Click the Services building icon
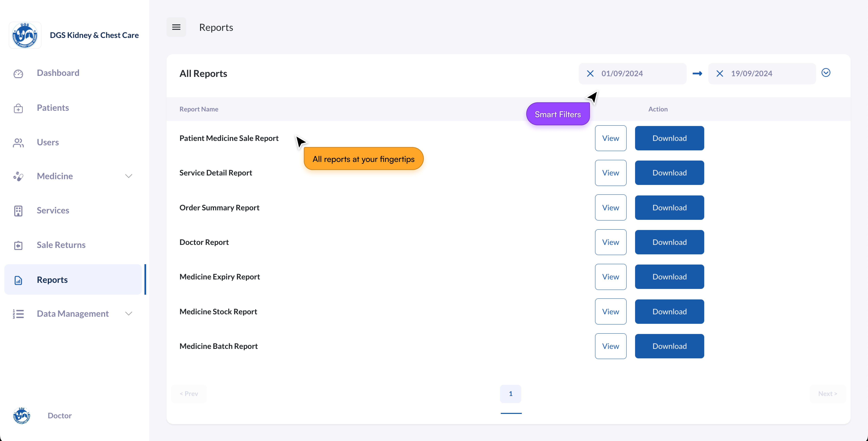The width and height of the screenshot is (868, 441). (x=18, y=211)
